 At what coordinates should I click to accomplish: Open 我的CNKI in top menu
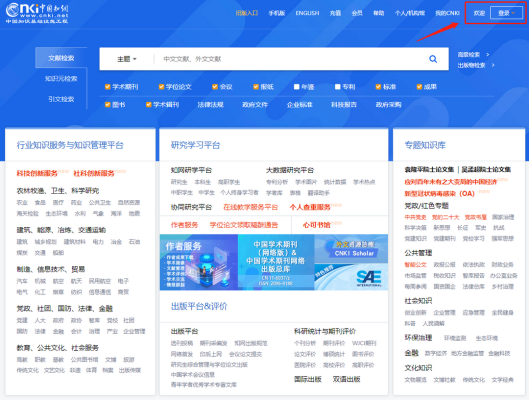447,13
